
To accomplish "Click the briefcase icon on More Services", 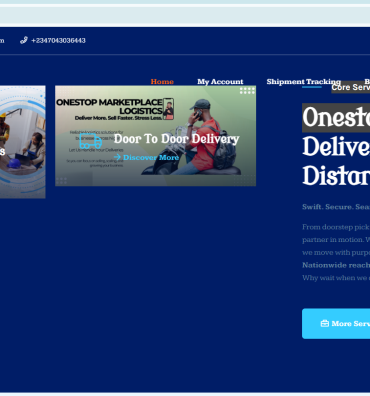I will click(324, 324).
